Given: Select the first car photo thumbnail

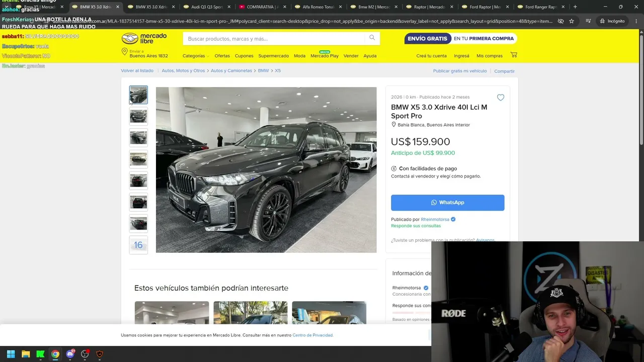Looking at the screenshot, I should click(138, 95).
